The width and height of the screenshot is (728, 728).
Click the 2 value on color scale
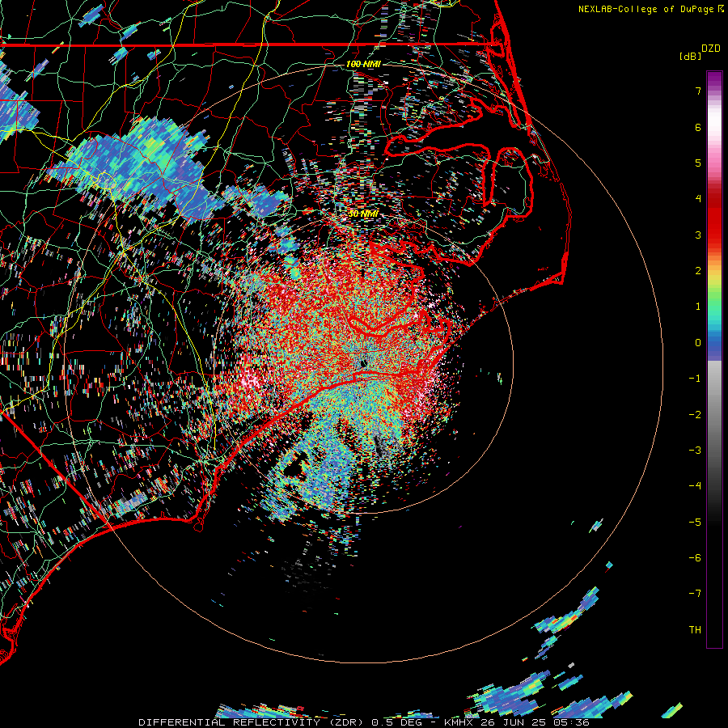pyautogui.click(x=698, y=271)
